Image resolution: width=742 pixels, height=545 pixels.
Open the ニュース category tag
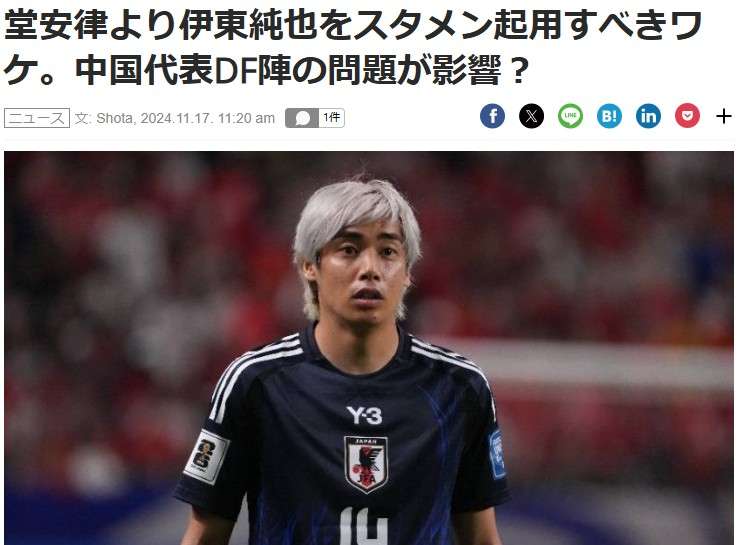(37, 118)
